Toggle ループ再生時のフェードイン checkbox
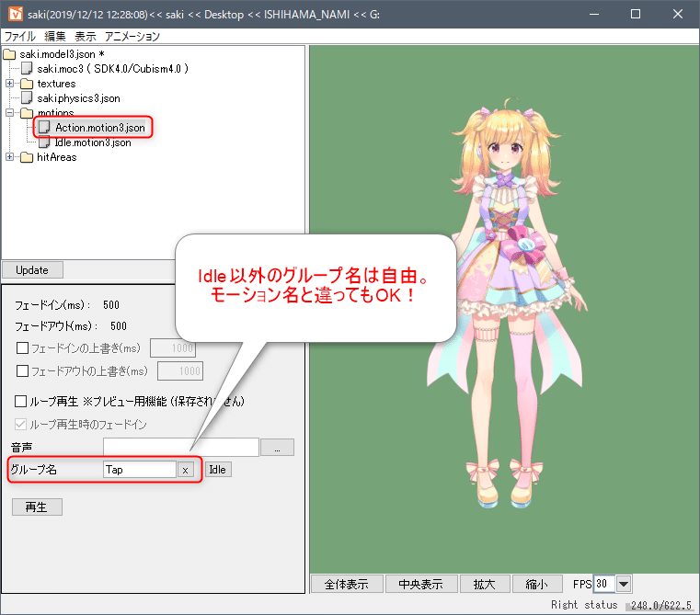The width and height of the screenshot is (700, 615). tap(20, 424)
